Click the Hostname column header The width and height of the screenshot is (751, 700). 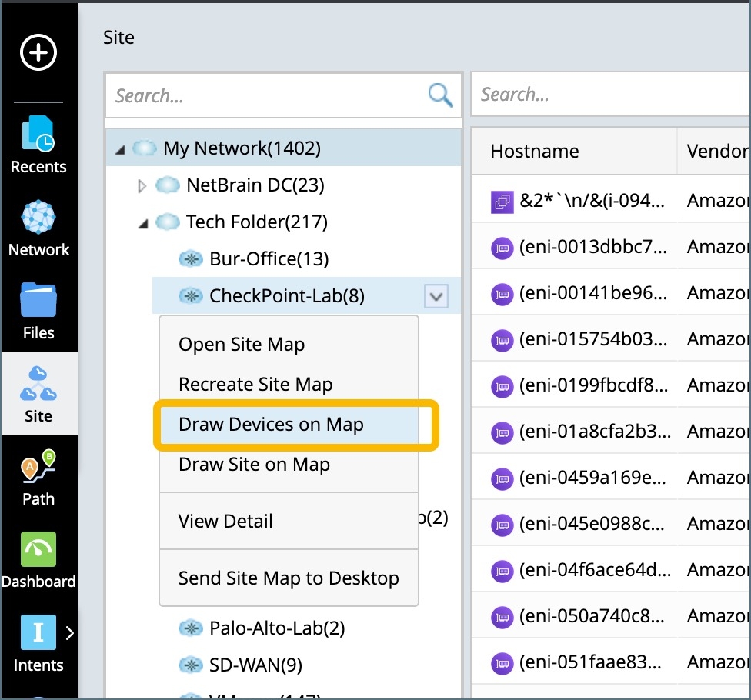pos(535,151)
